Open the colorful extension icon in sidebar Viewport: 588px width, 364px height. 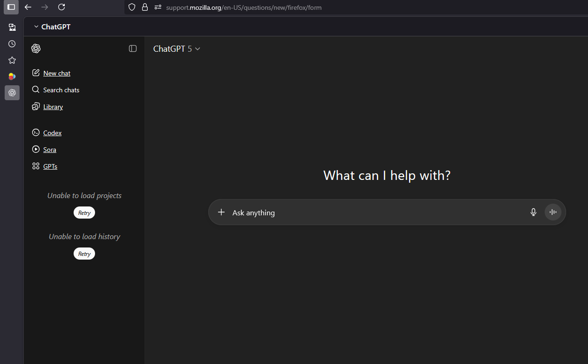click(12, 76)
